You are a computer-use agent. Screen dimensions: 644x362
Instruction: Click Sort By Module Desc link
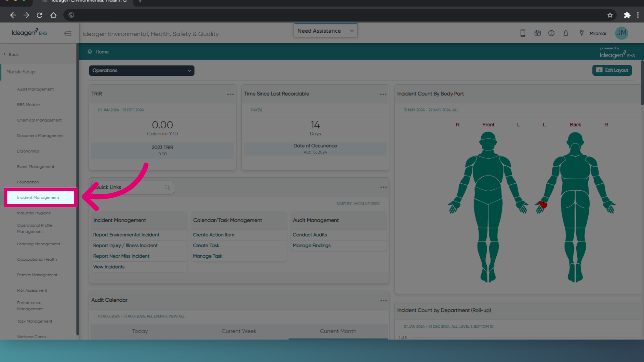[358, 204]
